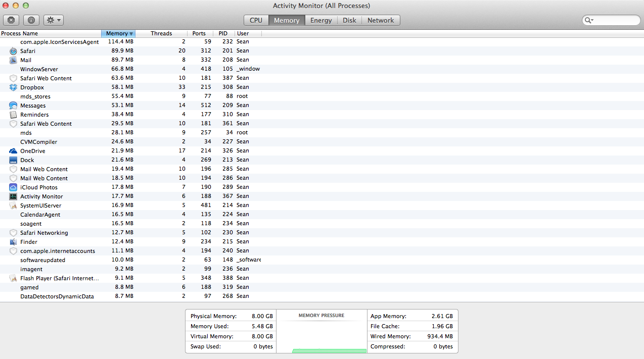Click the Finder face icon
Screen dimensions: 644x359
13,242
